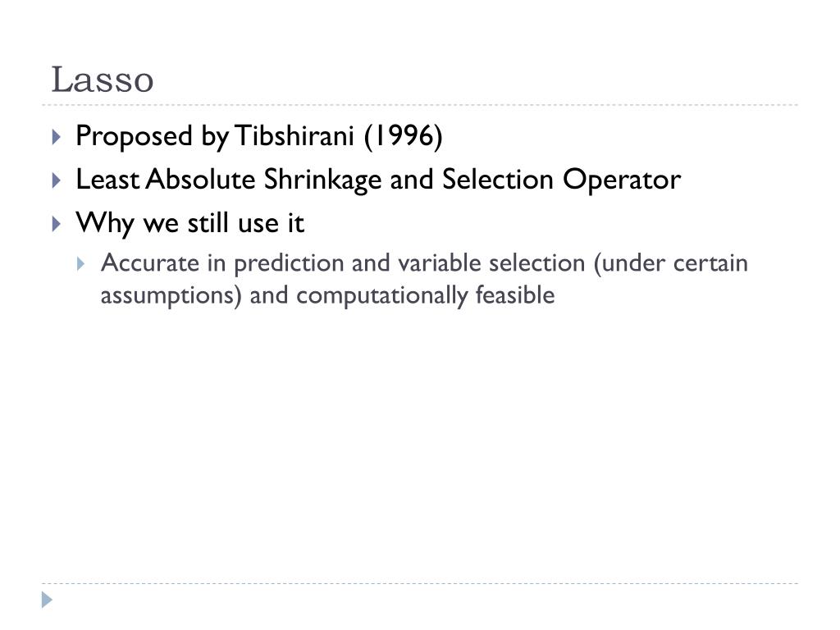Click the dashed divider line under Lasso title

click(x=420, y=105)
